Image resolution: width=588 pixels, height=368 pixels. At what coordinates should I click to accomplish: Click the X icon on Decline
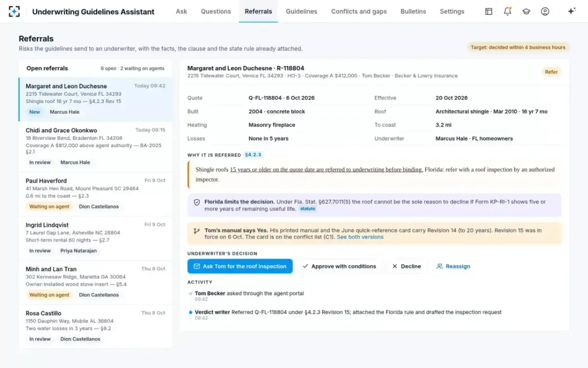click(395, 266)
